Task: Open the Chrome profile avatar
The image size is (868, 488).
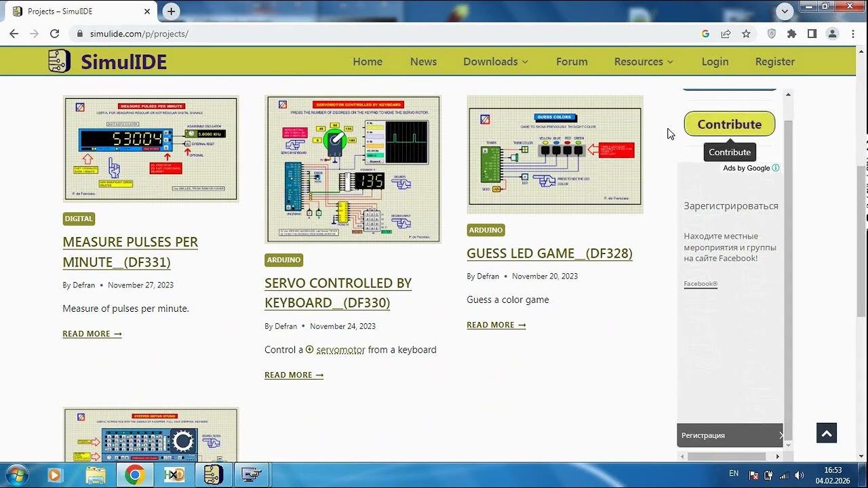Action: (833, 33)
